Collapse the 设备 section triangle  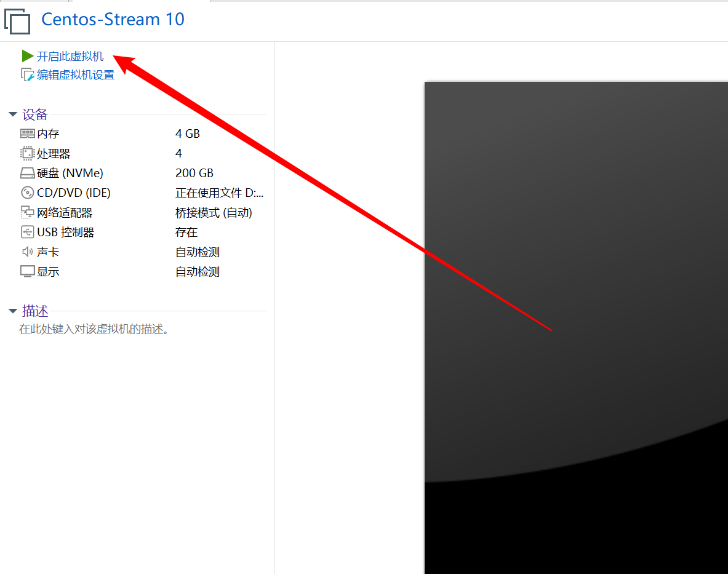(13, 114)
